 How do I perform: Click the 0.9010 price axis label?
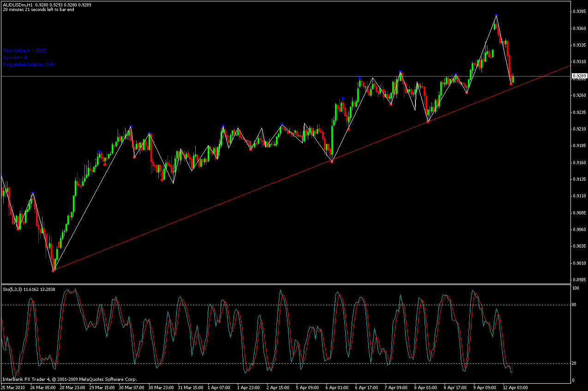pos(579,263)
